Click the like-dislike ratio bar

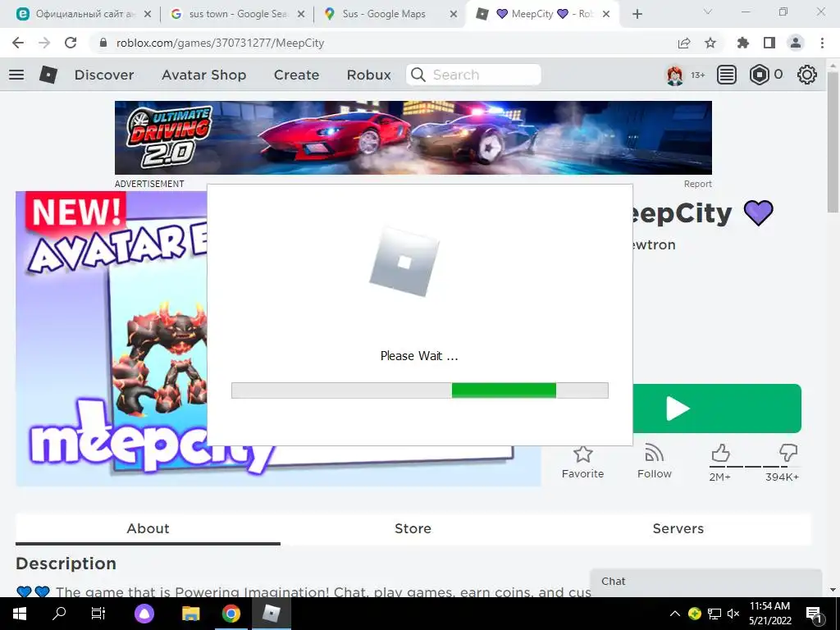click(x=754, y=467)
